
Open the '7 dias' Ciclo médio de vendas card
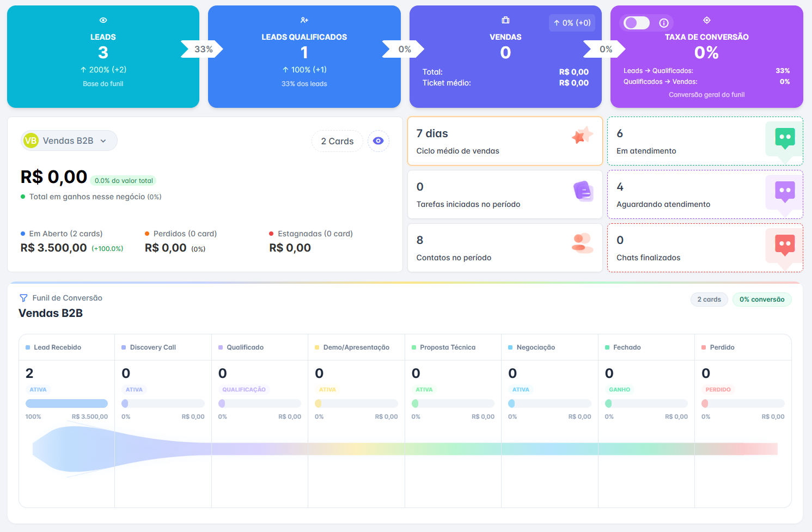(x=505, y=141)
